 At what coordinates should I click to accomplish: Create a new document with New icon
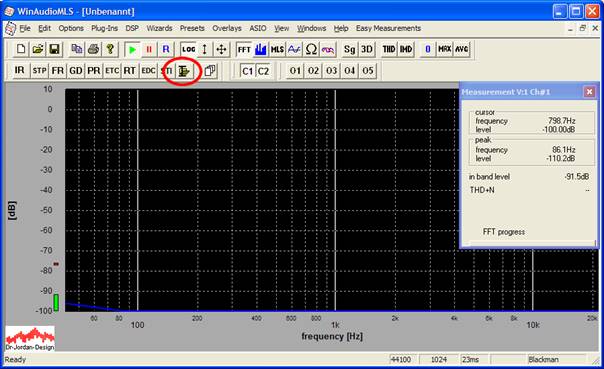pyautogui.click(x=21, y=49)
